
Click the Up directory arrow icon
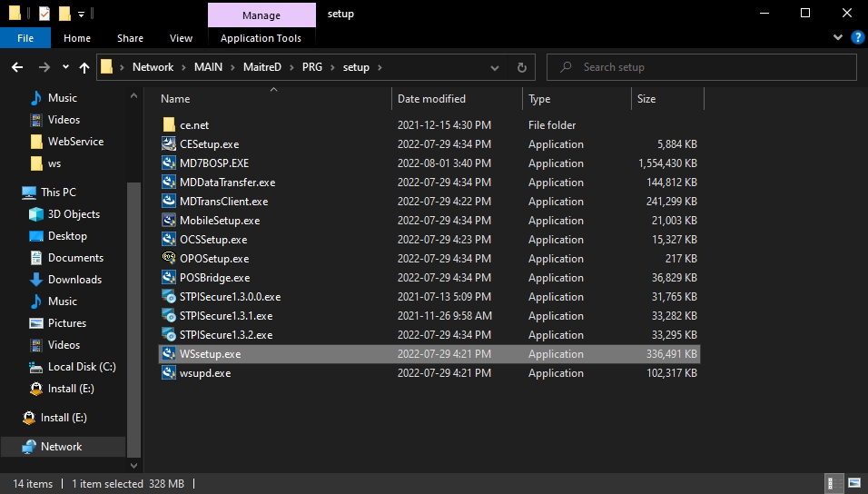tap(84, 67)
